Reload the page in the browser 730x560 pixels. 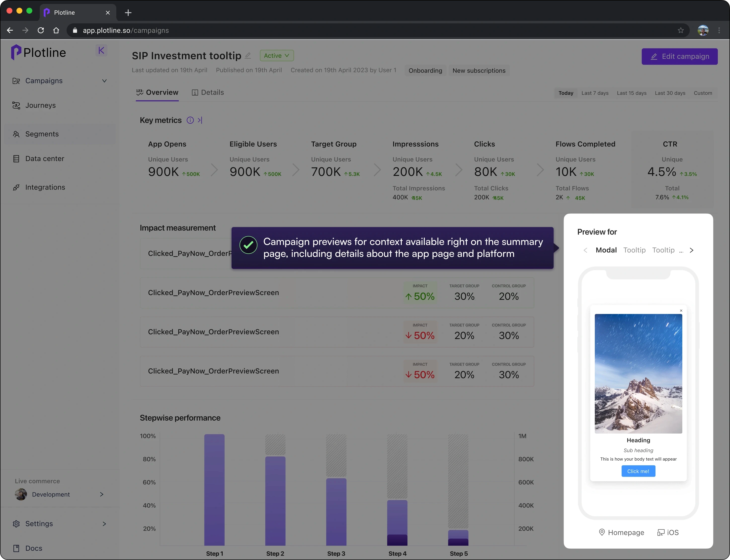pos(41,30)
